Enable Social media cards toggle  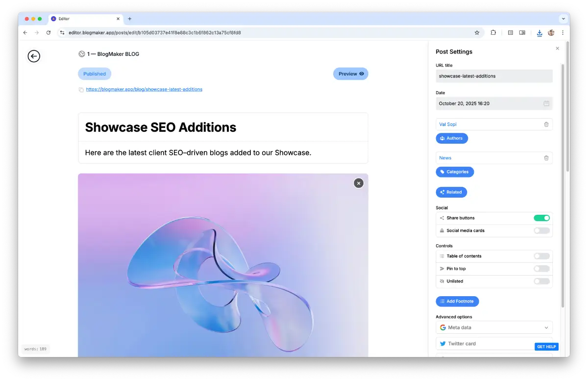pyautogui.click(x=541, y=230)
